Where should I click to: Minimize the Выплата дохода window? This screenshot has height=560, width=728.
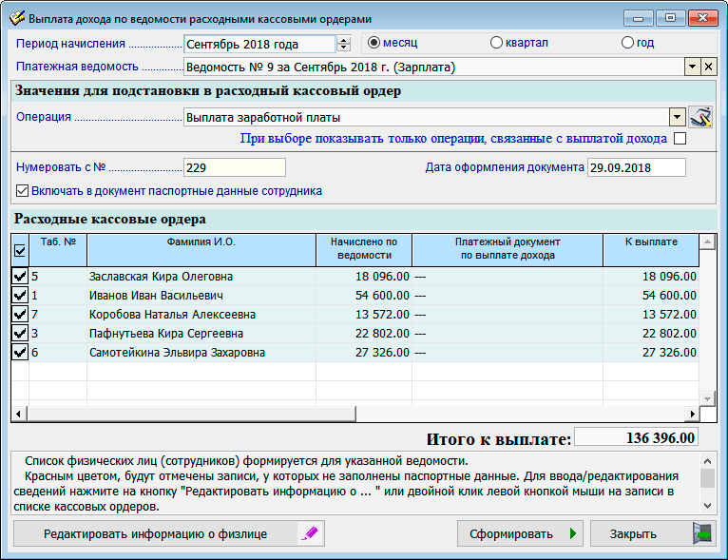[639, 19]
